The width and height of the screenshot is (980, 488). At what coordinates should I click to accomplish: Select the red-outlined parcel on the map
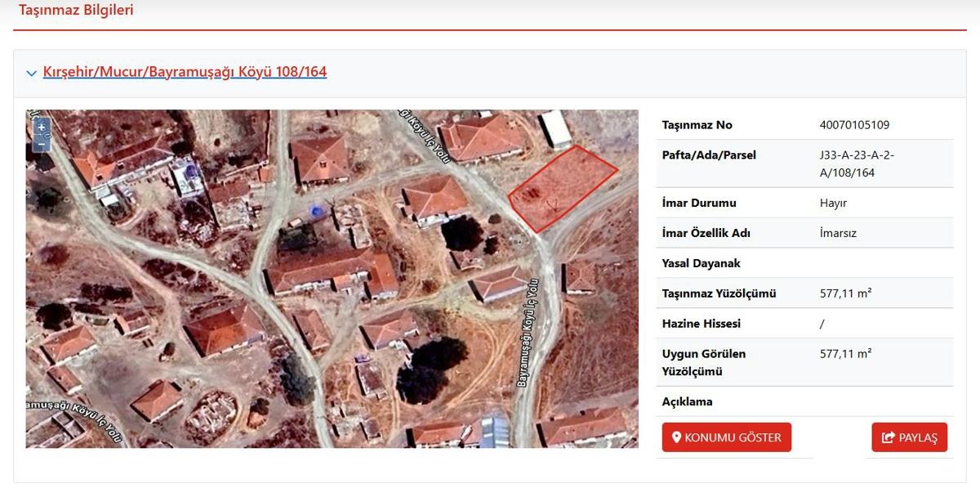[561, 187]
